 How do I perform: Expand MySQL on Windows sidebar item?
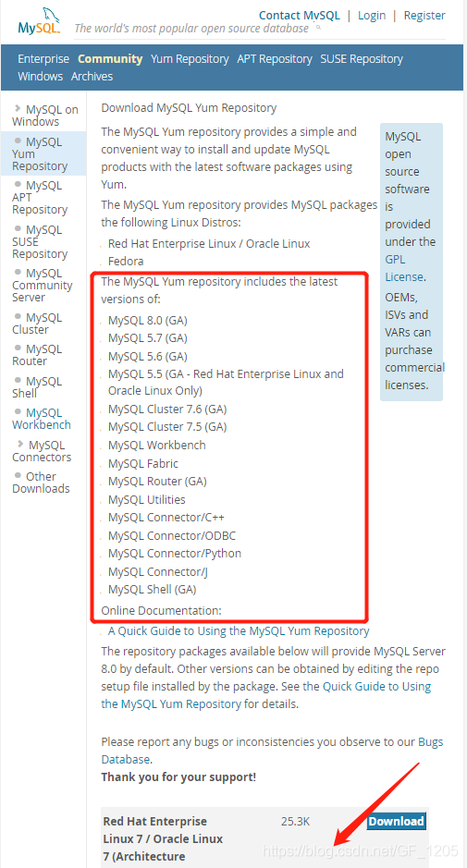45,116
